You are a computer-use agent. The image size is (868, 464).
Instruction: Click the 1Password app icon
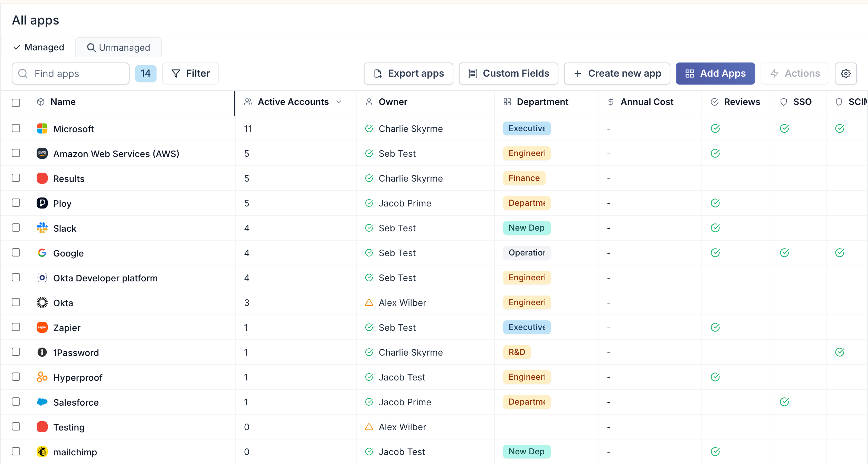coord(42,352)
